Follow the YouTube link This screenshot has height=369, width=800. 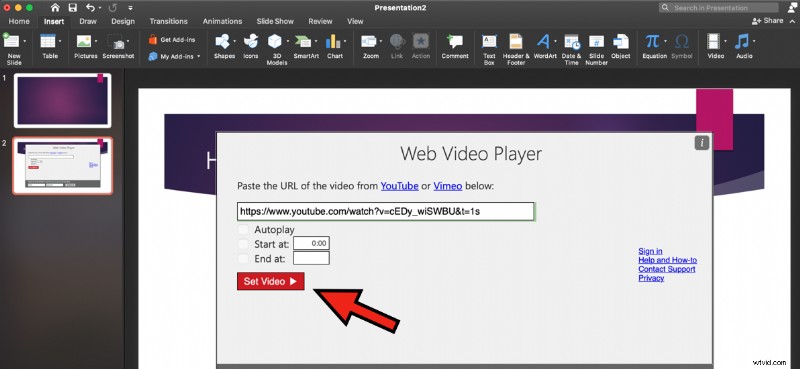coord(399,186)
